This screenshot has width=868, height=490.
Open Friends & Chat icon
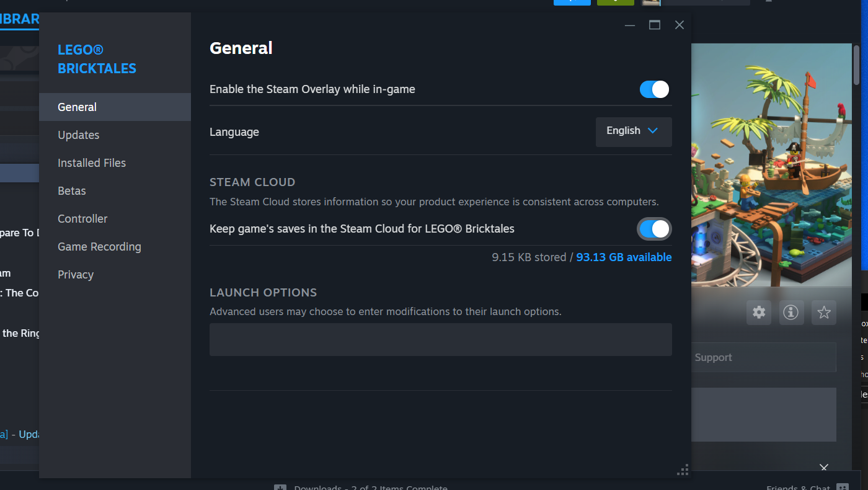[x=842, y=487]
